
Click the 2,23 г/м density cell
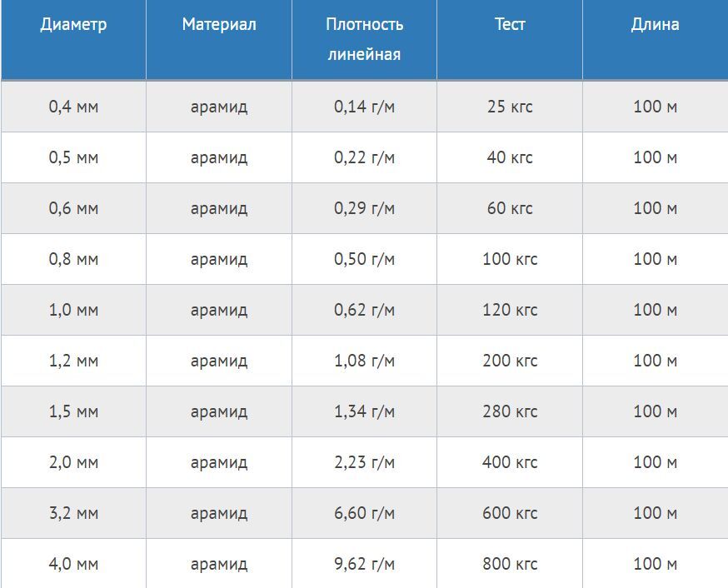click(x=364, y=462)
